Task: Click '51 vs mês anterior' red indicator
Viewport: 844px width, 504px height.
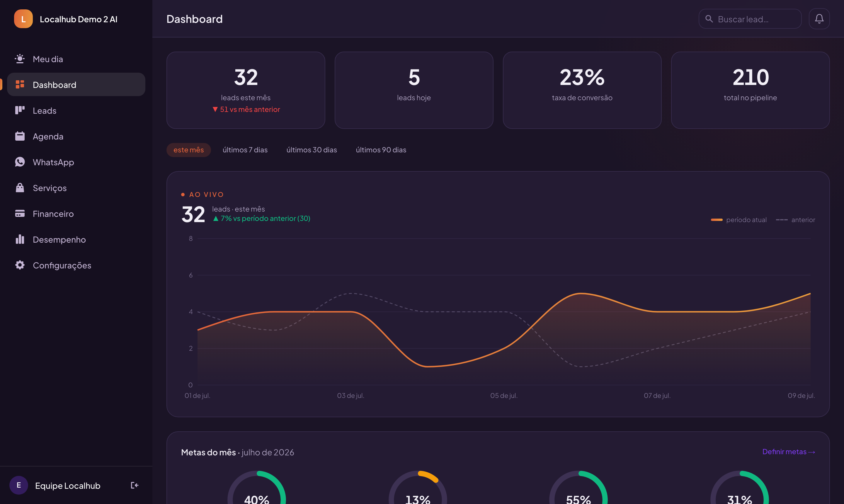Action: coord(246,109)
